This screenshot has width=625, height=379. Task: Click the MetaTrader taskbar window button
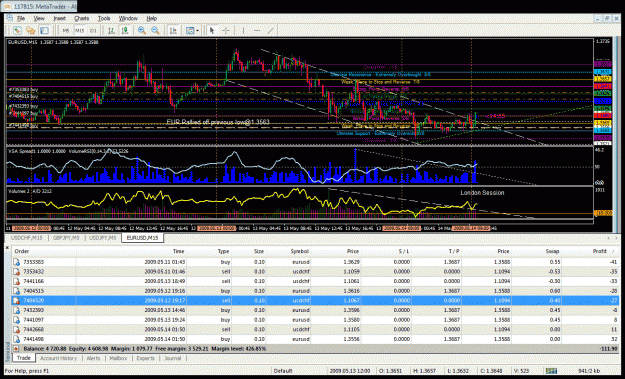pos(39,6)
